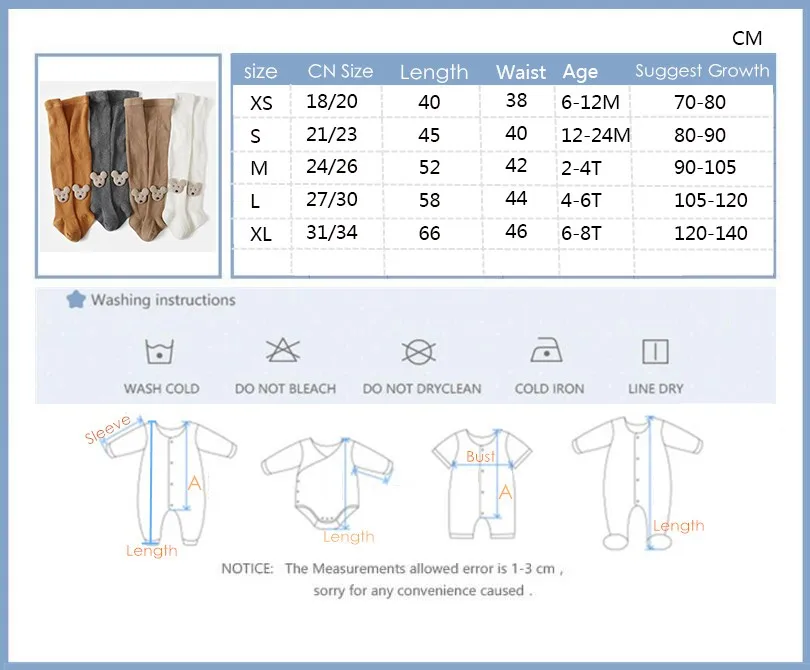Click the growth value '105-120'
Viewport: 810px width, 670px height.
(x=711, y=200)
